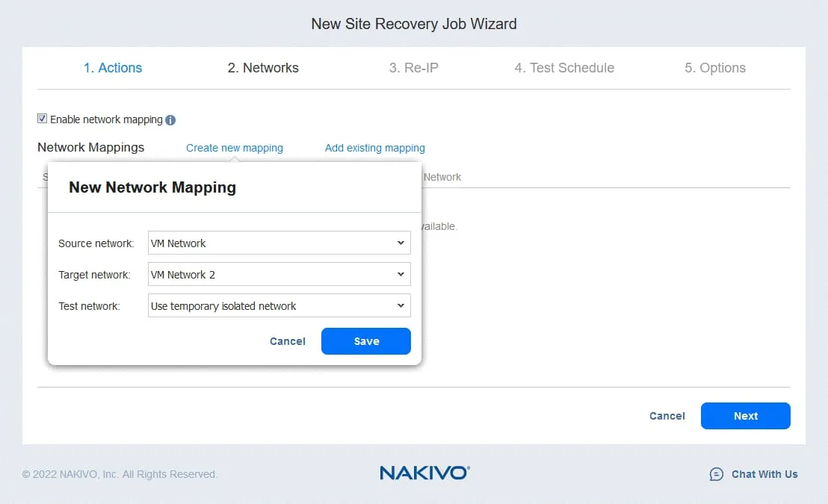Cancel the New Network Mapping dialog

287,341
